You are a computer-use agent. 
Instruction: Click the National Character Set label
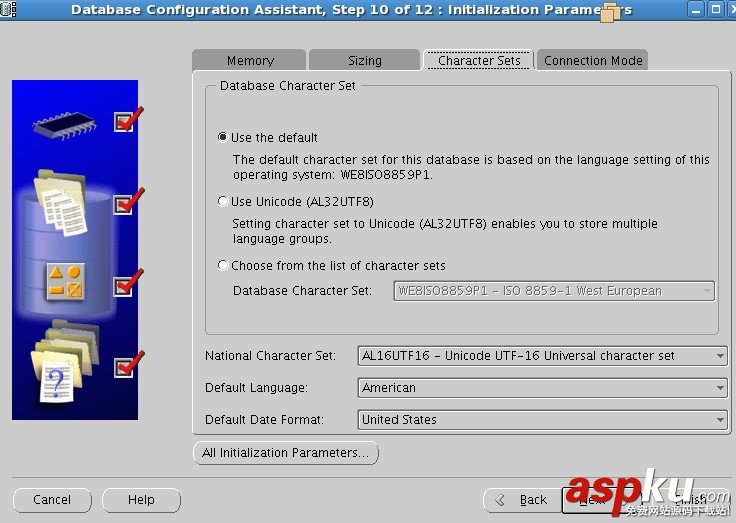[x=270, y=355]
